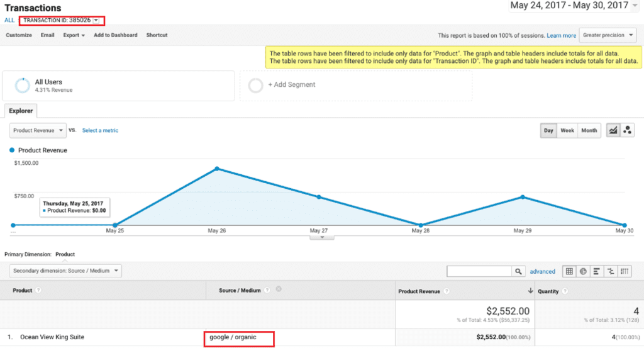Select Product as primary dimension

[x=65, y=254]
